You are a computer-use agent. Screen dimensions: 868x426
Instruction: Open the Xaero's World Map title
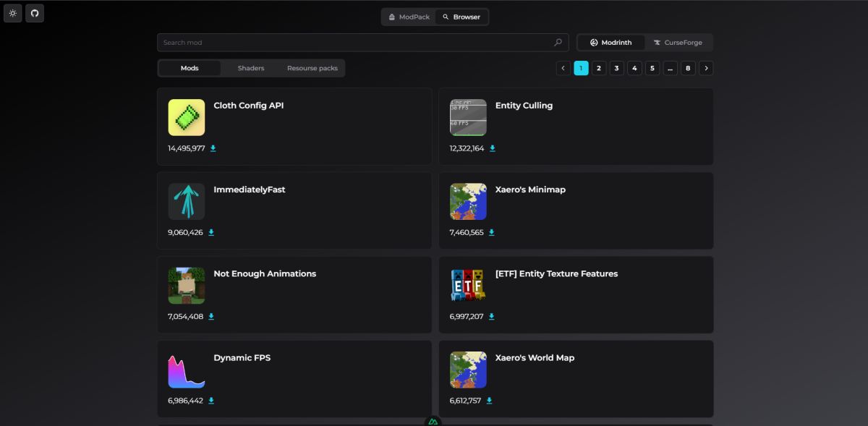pos(535,357)
